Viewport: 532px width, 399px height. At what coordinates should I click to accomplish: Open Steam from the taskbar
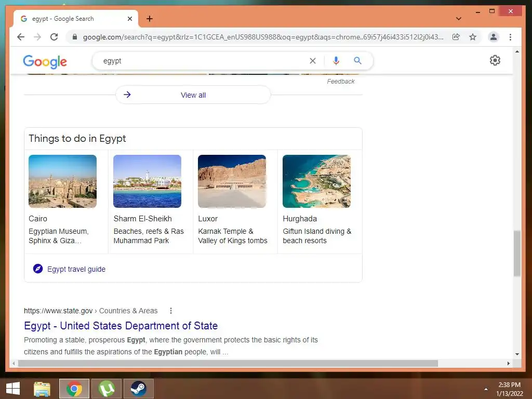(138, 389)
